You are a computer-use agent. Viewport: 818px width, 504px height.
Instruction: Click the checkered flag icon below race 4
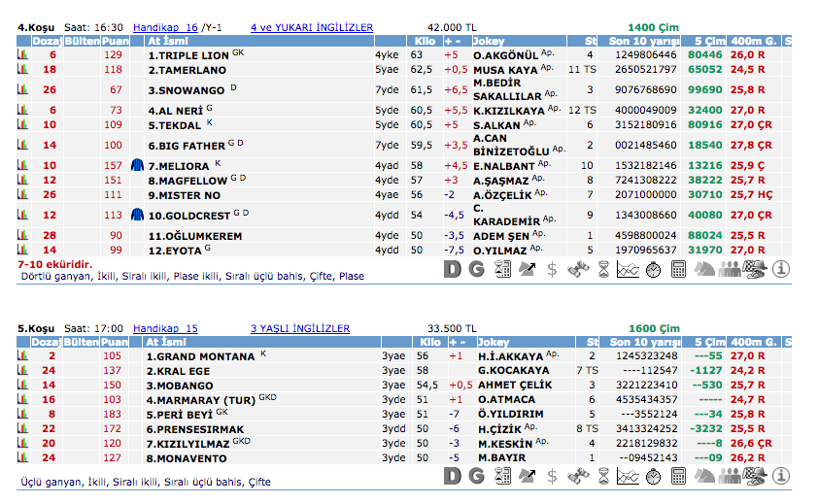754,270
